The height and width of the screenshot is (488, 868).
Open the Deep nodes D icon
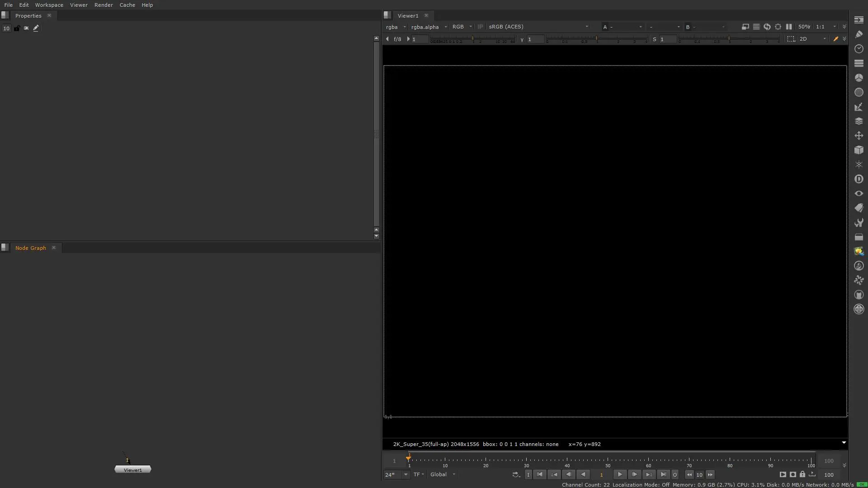[859, 179]
